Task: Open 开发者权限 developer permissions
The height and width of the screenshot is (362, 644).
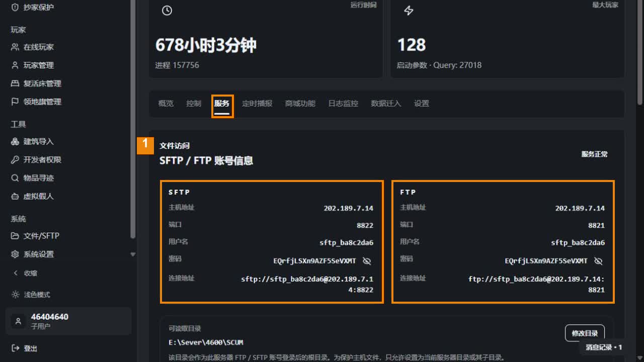Action: pos(36,160)
